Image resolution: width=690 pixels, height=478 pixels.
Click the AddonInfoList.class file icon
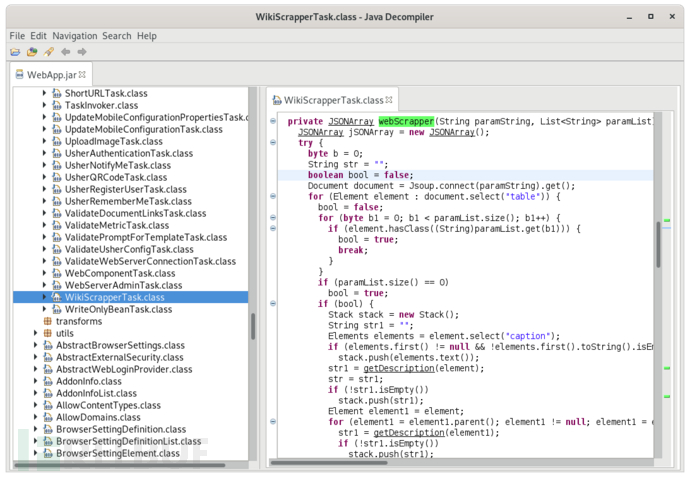(48, 393)
